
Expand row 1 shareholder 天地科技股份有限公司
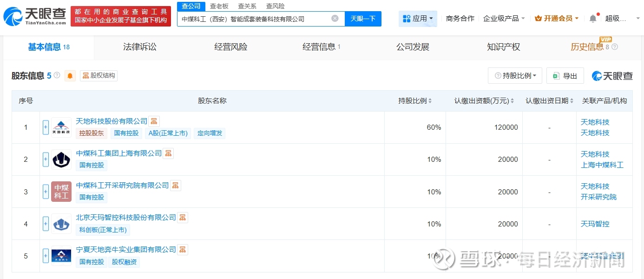coord(46,127)
